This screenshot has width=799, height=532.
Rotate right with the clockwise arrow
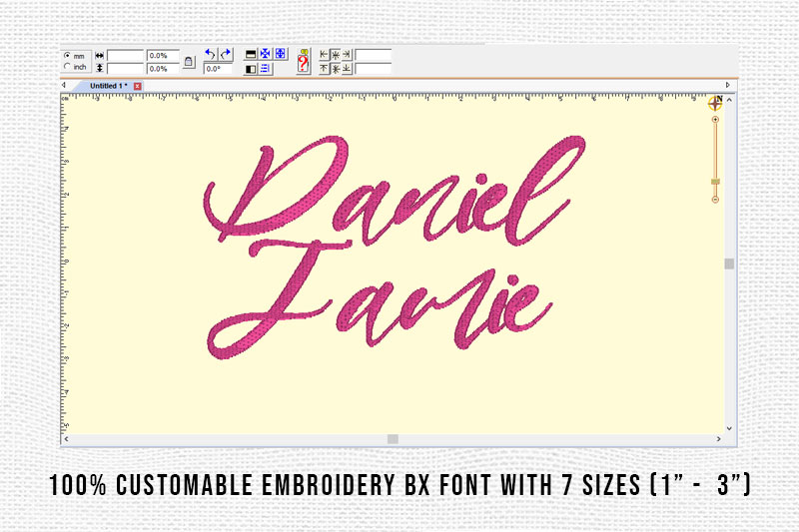point(226,54)
